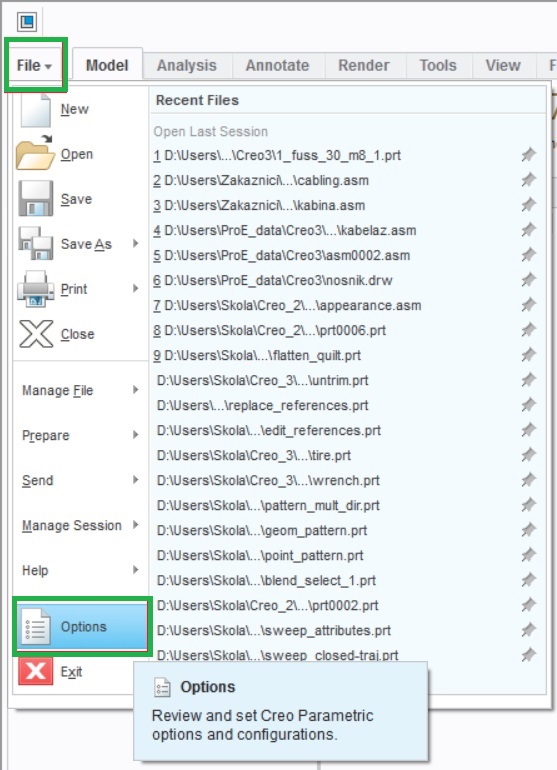Viewport: 557px width, 770px height.
Task: Click the New file icon
Action: coord(35,109)
